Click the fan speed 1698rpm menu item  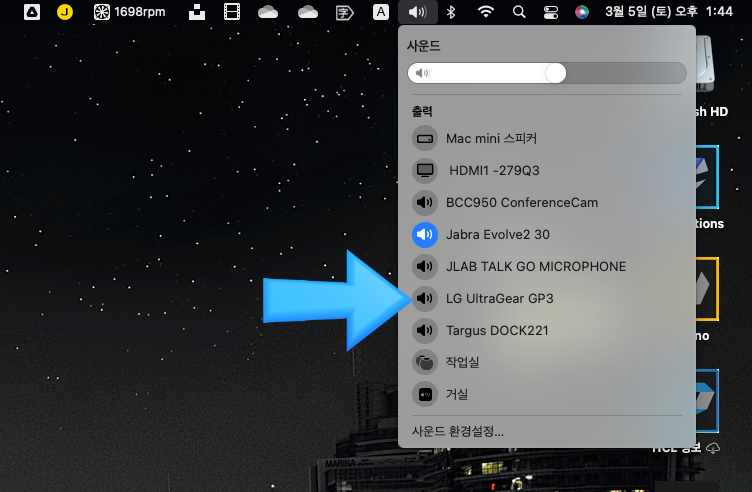click(x=129, y=12)
